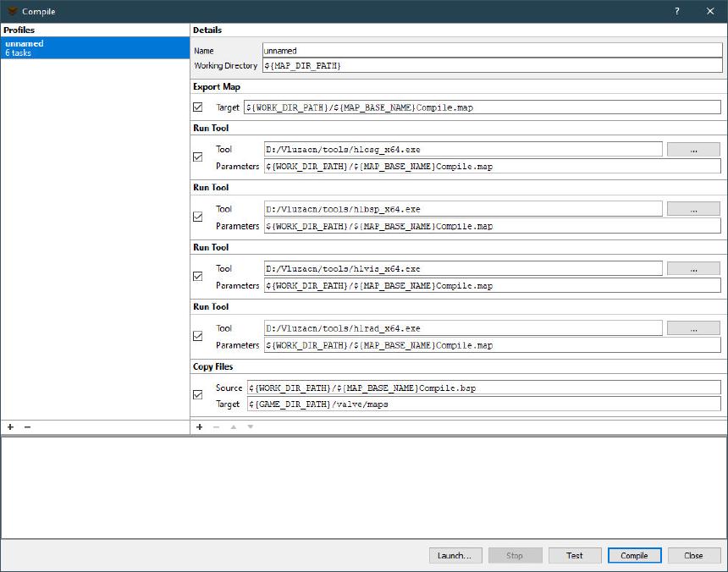The height and width of the screenshot is (572, 728).
Task: Click the Test button
Action: click(x=575, y=555)
